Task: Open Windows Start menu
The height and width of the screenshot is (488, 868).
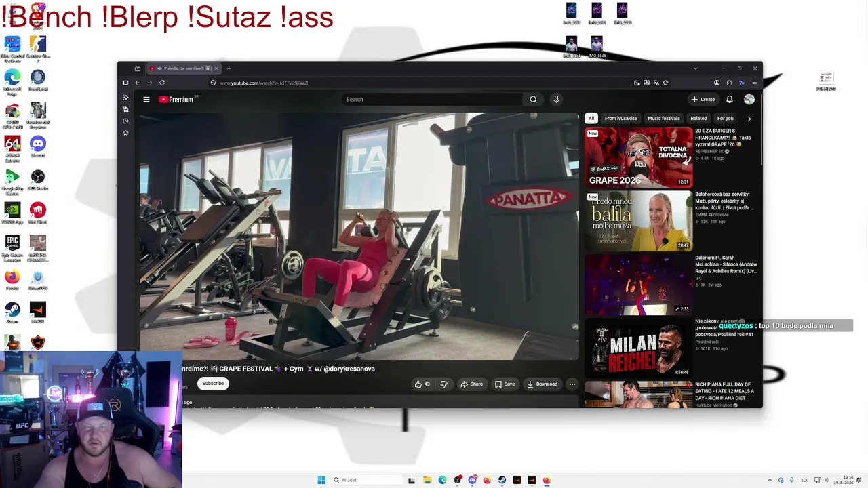Action: [x=321, y=480]
